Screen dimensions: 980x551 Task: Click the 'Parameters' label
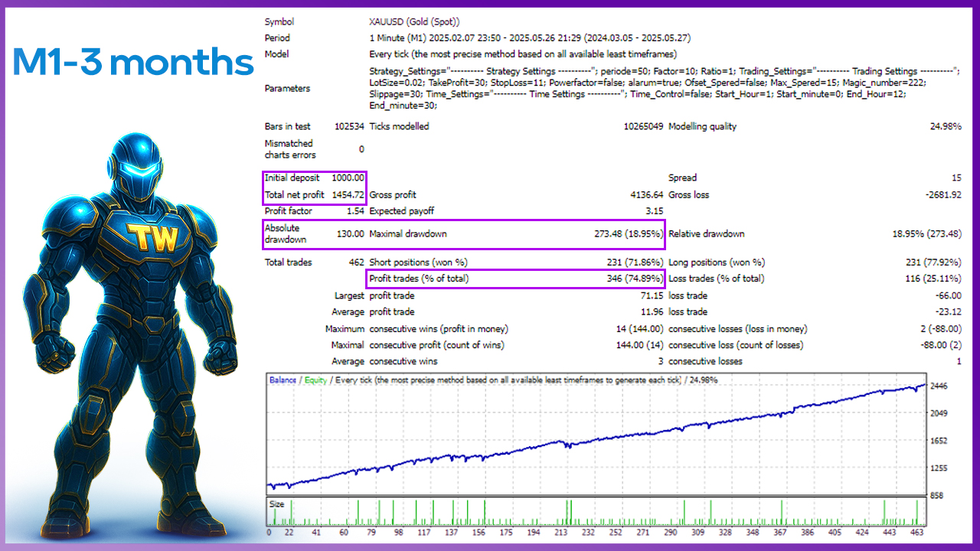tap(287, 89)
